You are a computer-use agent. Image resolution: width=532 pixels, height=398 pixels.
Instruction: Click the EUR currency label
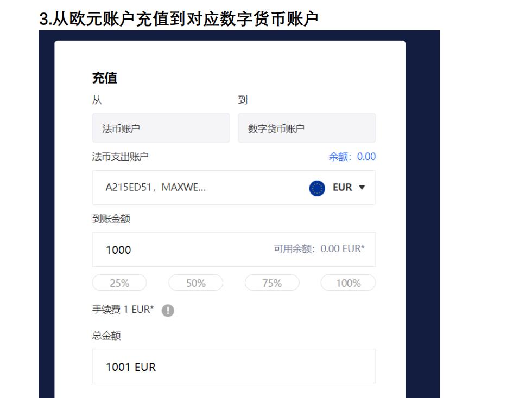[343, 187]
